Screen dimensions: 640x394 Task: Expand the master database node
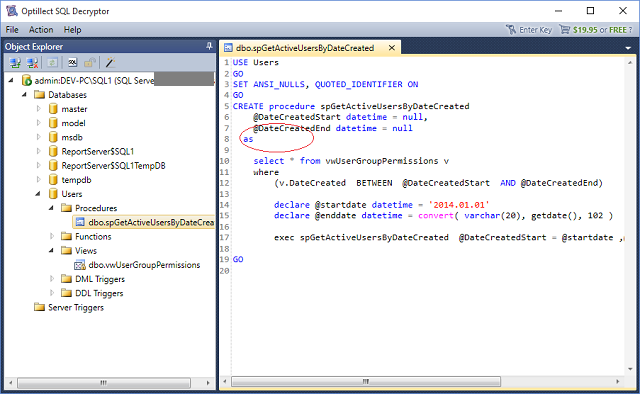[38, 109]
